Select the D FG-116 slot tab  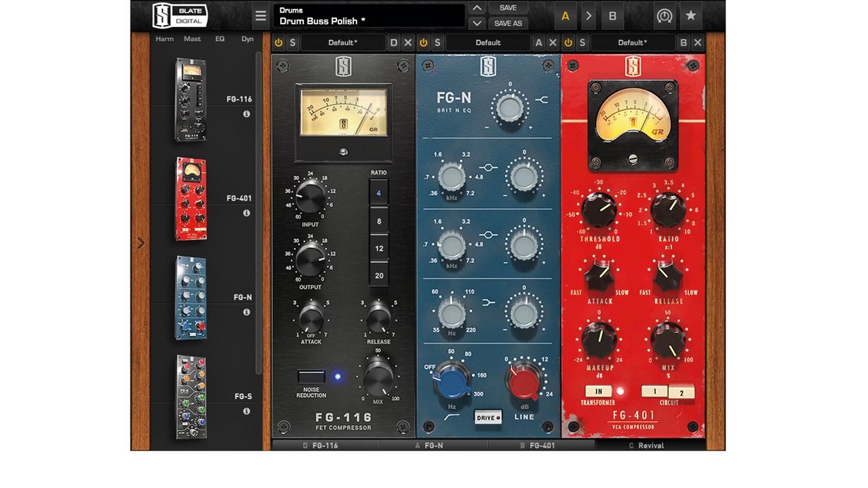click(x=325, y=445)
